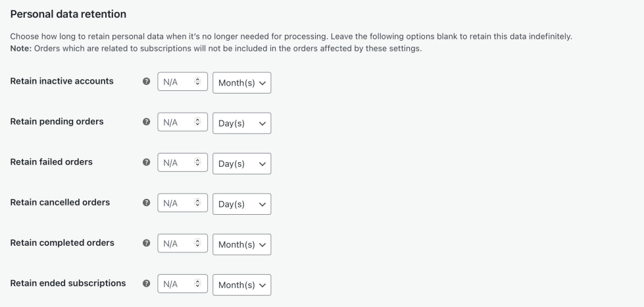The image size is (644, 307).
Task: Click help icon for Retain cancelled orders
Action: point(147,204)
